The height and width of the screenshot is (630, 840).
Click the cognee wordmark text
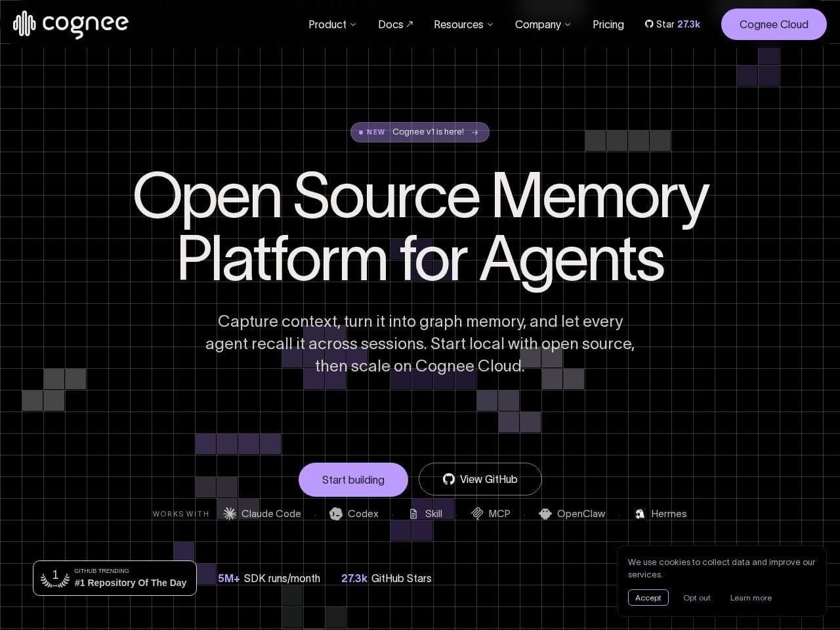click(85, 25)
